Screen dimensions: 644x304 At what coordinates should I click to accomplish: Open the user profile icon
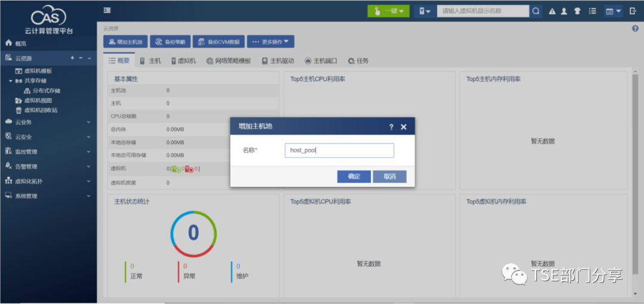(x=564, y=11)
